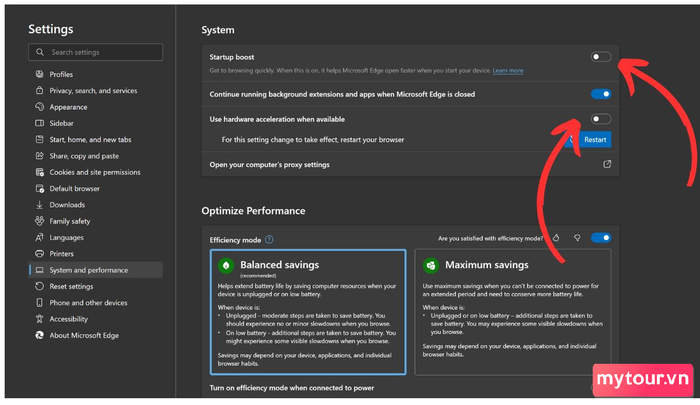Image resolution: width=700 pixels, height=405 pixels.
Task: Click the Start, home, and new tabs icon
Action: tap(39, 139)
